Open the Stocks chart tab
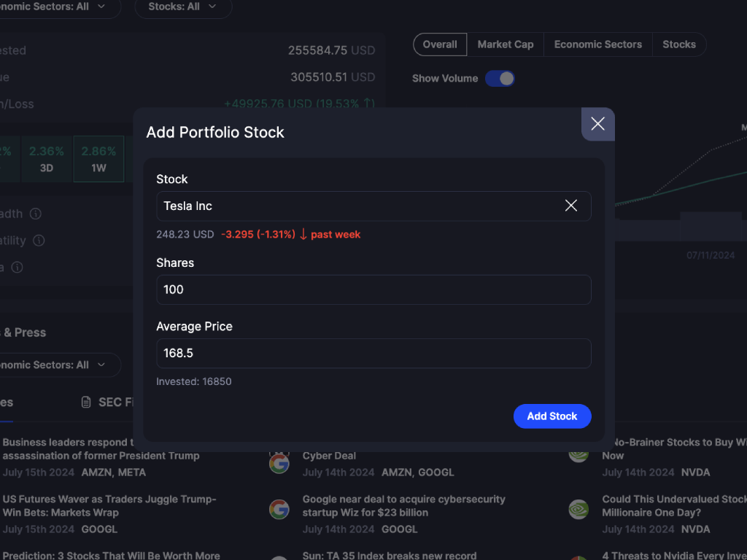Screen dimensions: 747x560 [679, 44]
